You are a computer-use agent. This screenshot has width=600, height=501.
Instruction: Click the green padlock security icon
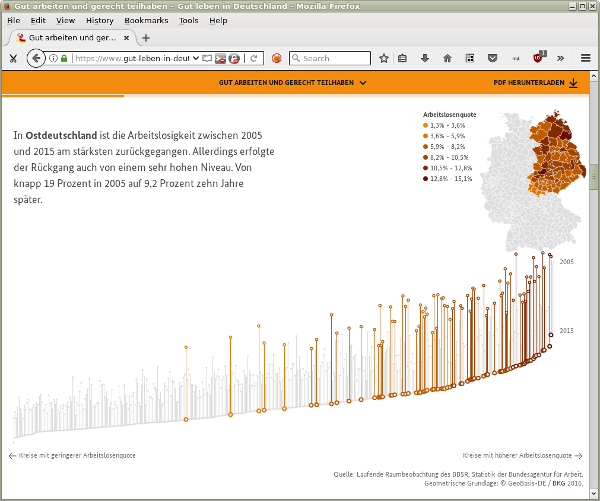coord(64,58)
